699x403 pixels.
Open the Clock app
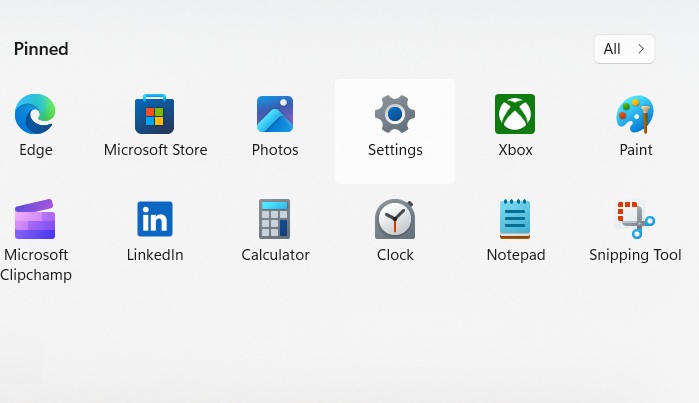(x=395, y=230)
